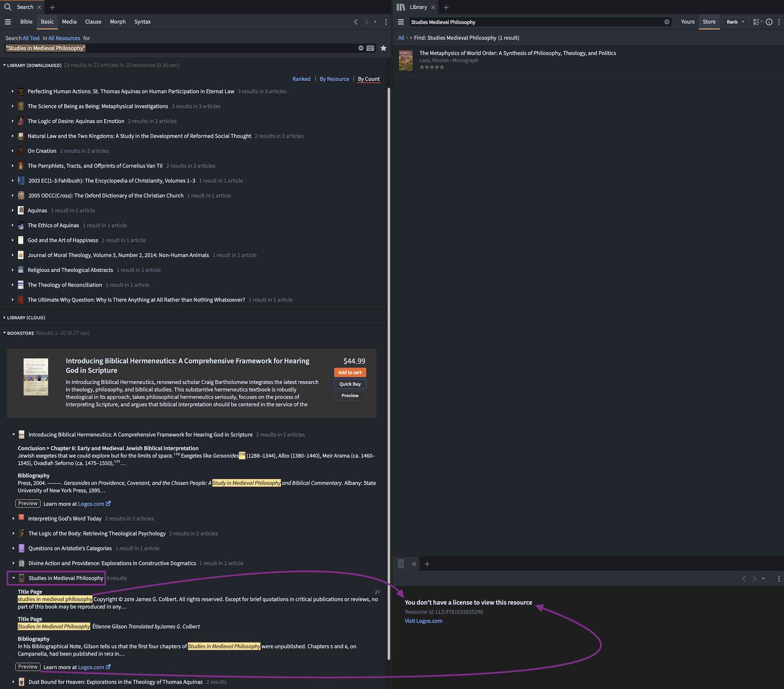
Task: Click the Introducing Biblical Hermeneutics cover image
Action: coord(36,377)
